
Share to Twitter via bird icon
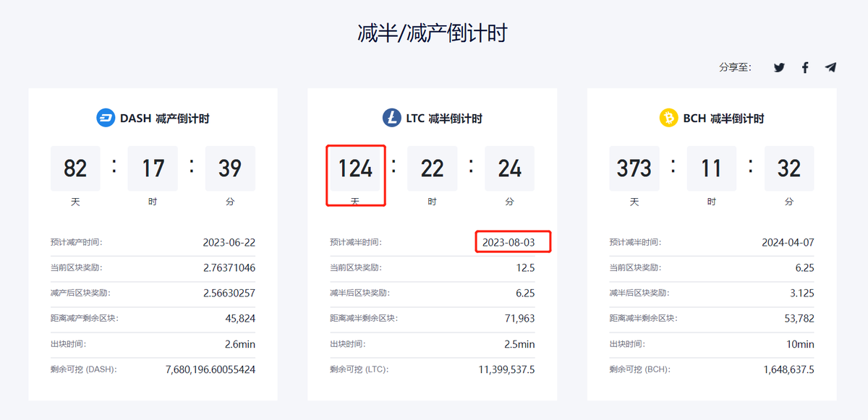click(x=779, y=67)
